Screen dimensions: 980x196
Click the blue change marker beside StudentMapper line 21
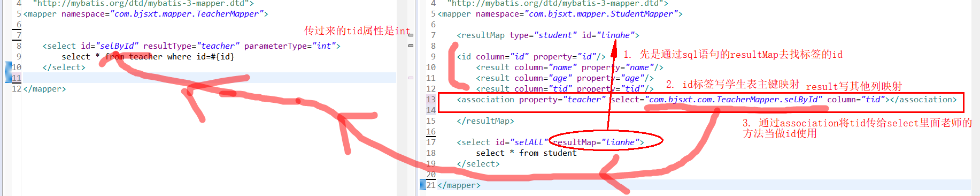tap(423, 185)
